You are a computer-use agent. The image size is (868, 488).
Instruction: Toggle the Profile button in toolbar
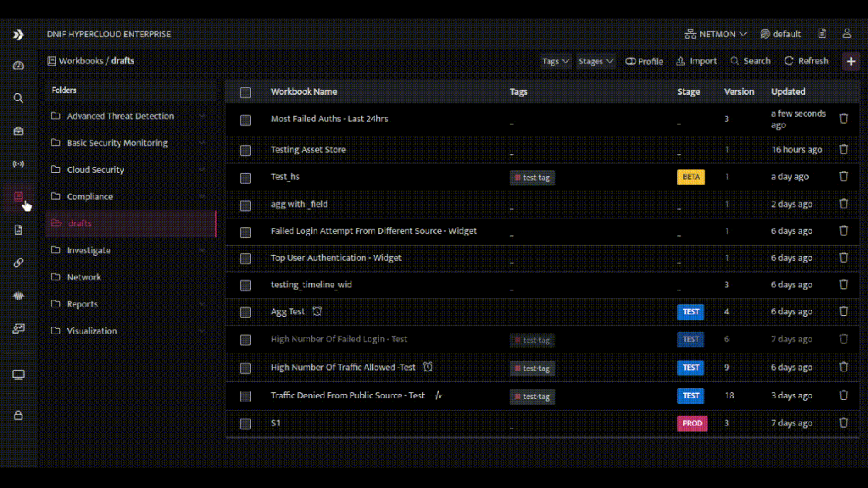(x=644, y=61)
